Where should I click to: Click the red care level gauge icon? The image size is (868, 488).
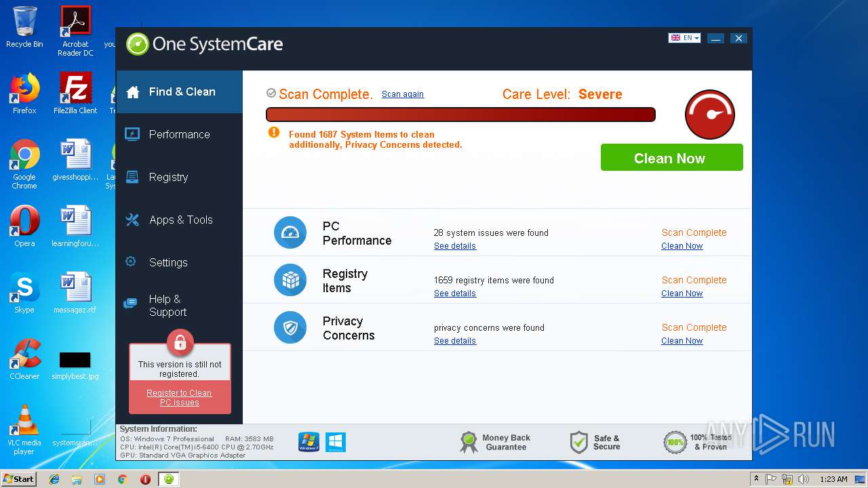point(710,114)
